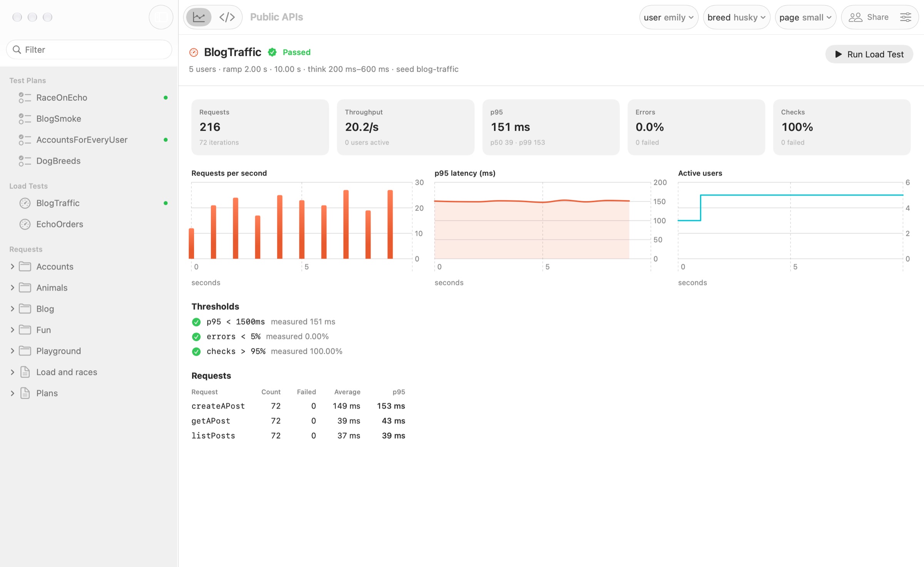Click the errors threshold green check icon

click(196, 337)
